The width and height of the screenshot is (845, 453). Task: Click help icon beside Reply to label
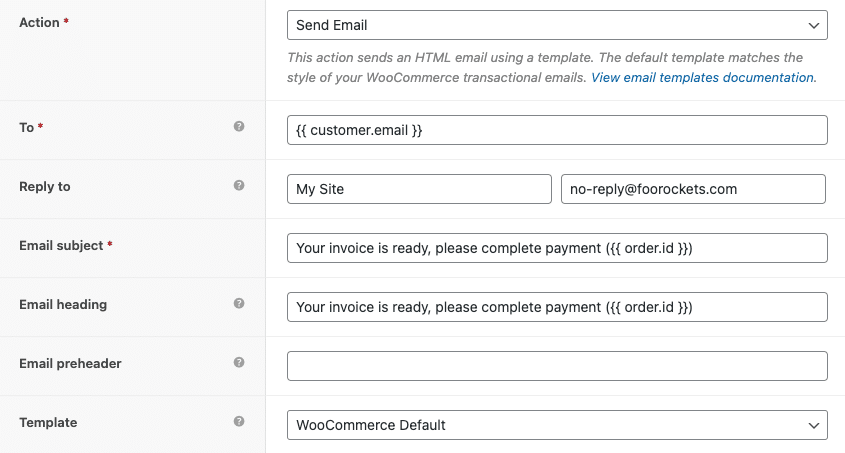click(x=239, y=185)
